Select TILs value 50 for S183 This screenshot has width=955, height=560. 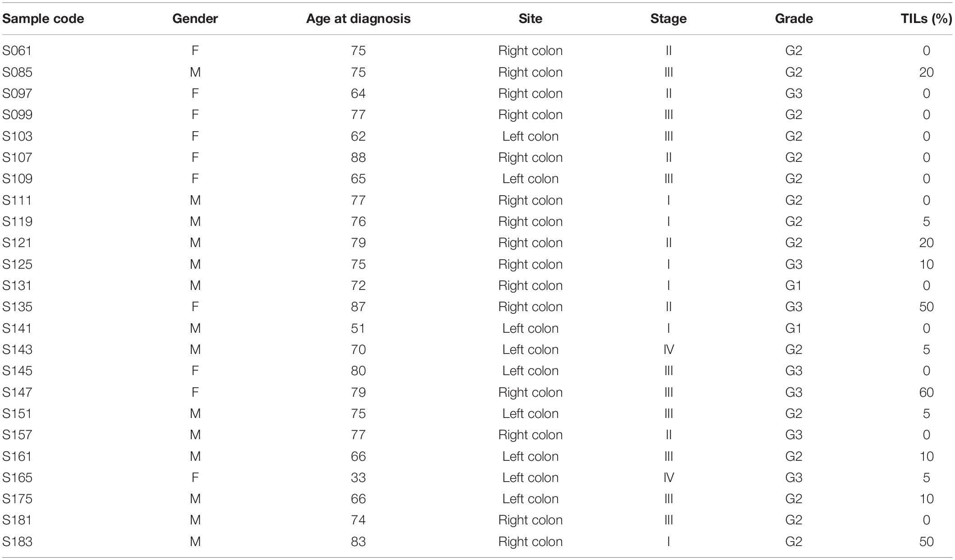tap(927, 542)
